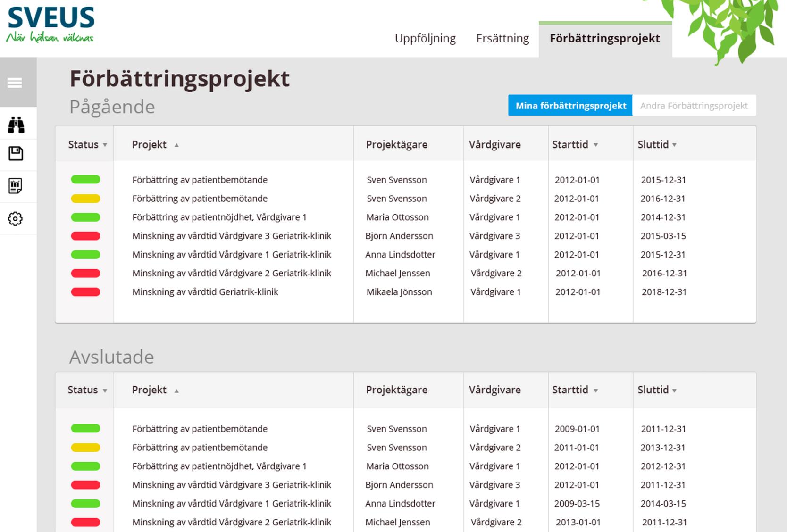Viewport: 787px width, 532px height.
Task: Open the hamburger menu in sidebar
Action: [15, 83]
